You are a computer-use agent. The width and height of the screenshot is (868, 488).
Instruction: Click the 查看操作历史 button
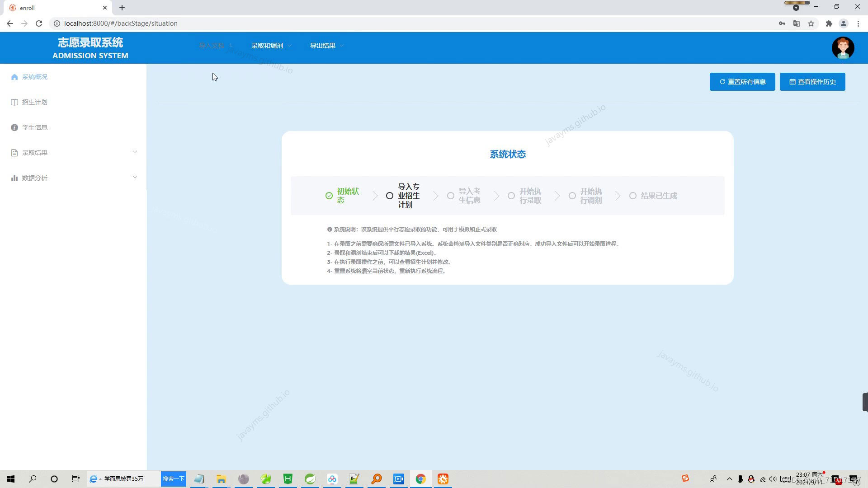click(812, 82)
